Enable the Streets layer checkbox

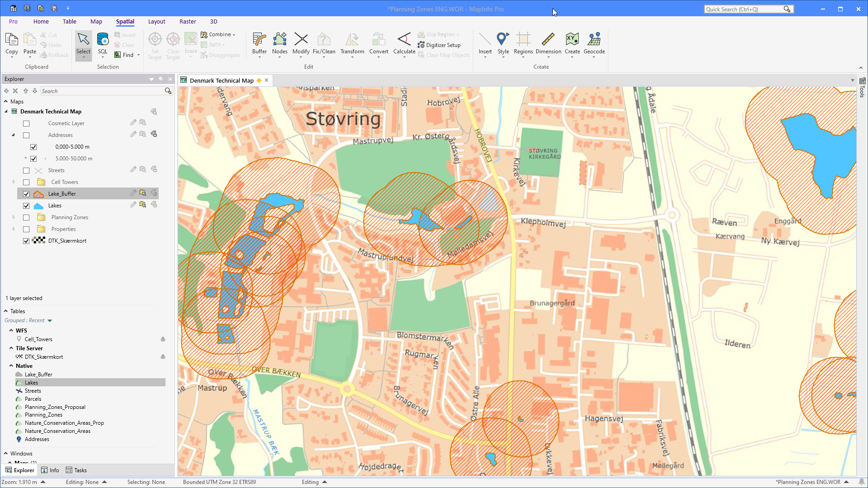click(x=26, y=170)
